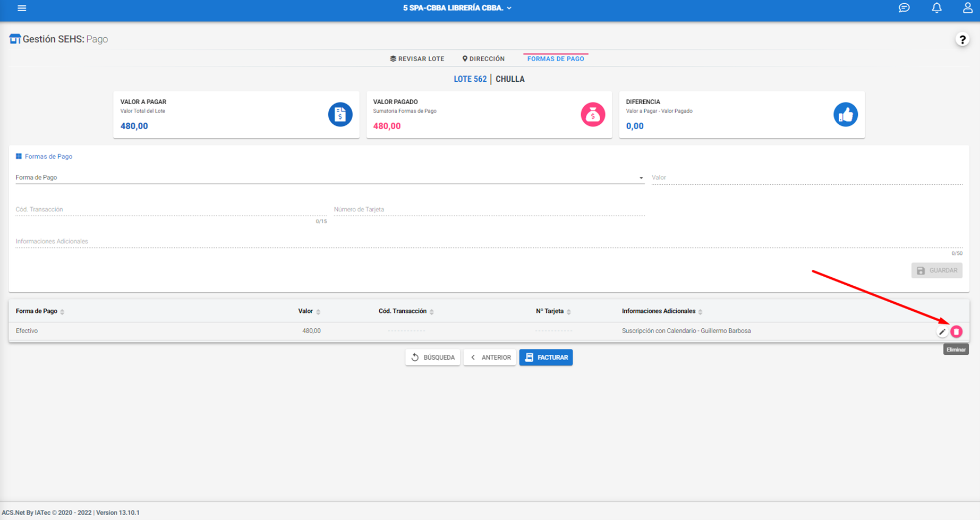
Task: Focus the Número de Tarjeta field
Action: point(489,209)
